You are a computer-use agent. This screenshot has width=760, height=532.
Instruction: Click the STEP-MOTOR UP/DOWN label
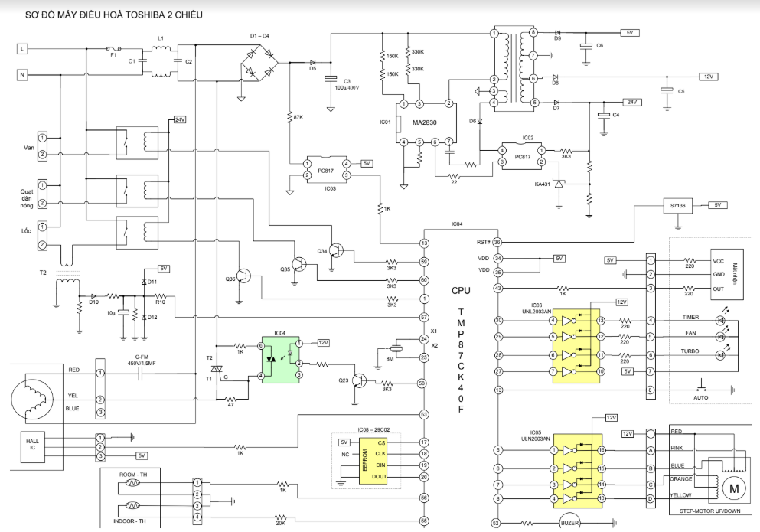pos(709,511)
